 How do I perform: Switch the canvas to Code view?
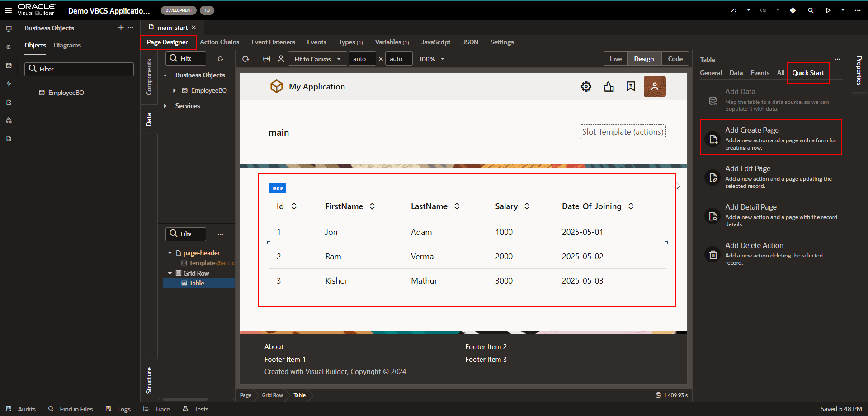point(675,59)
